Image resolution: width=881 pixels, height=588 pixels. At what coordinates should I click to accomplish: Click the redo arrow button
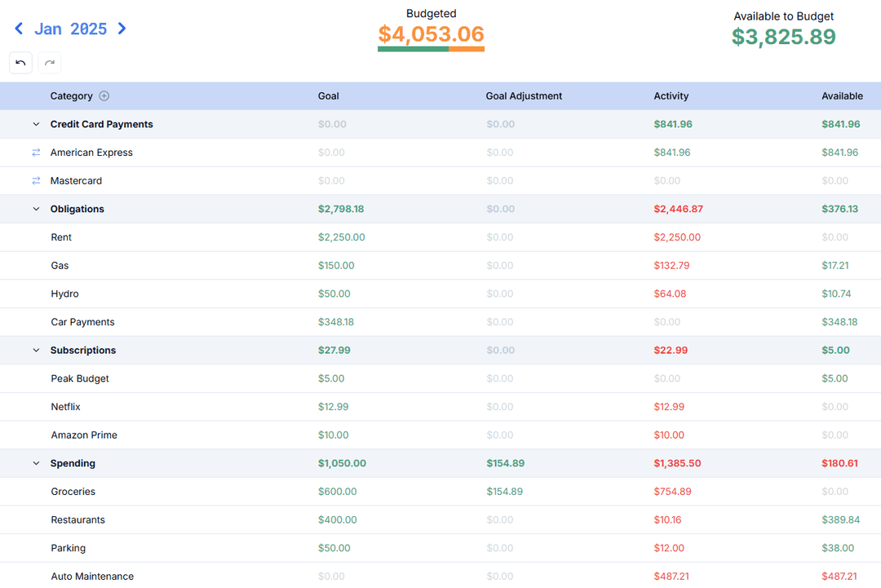[50, 63]
